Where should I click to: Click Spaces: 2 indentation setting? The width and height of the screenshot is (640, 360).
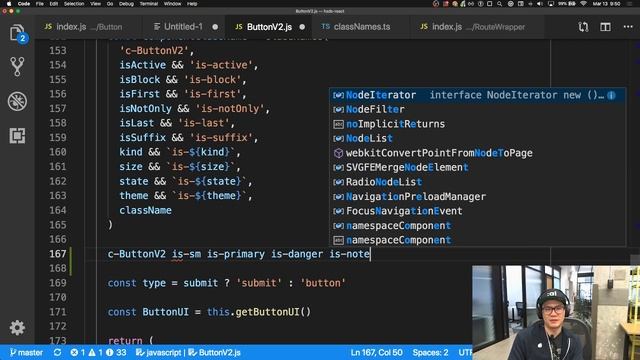coord(430,352)
